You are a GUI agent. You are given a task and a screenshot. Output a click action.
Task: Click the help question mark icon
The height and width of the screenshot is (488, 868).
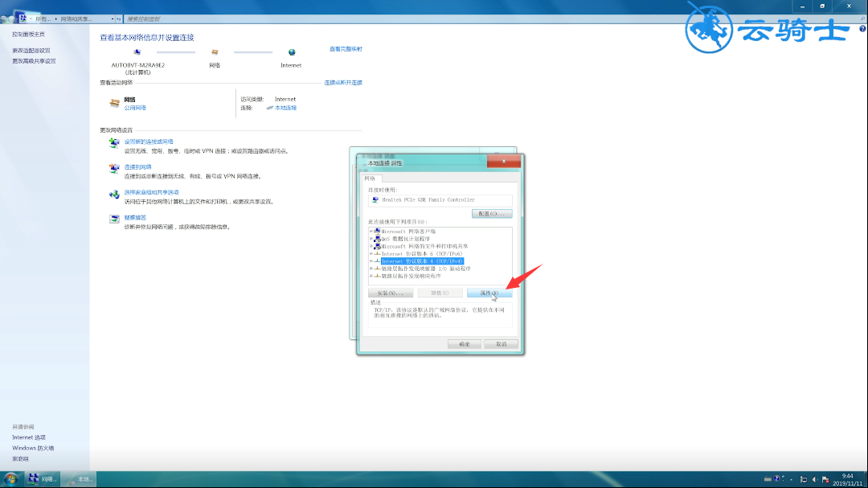pos(862,29)
